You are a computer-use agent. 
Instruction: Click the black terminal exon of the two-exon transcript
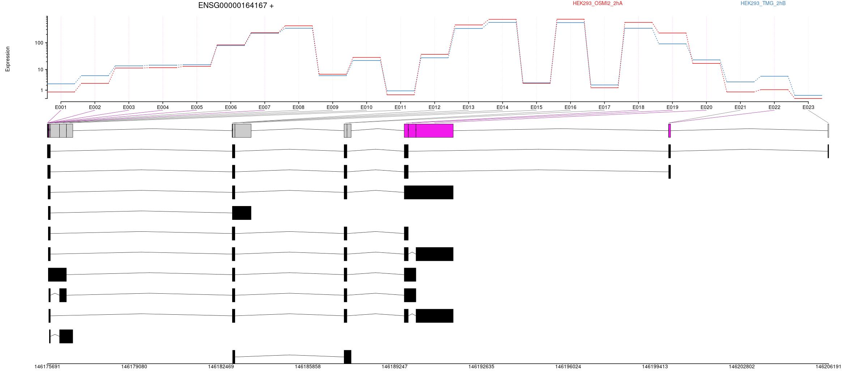click(242, 213)
